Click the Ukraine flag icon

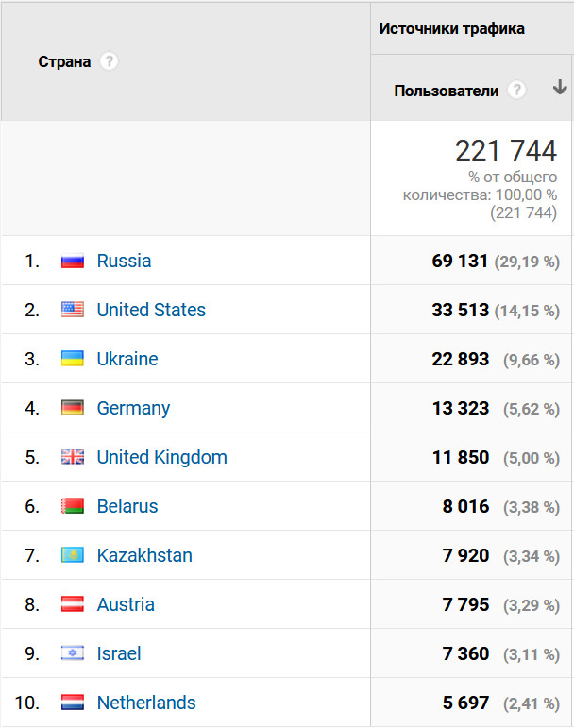[73, 359]
